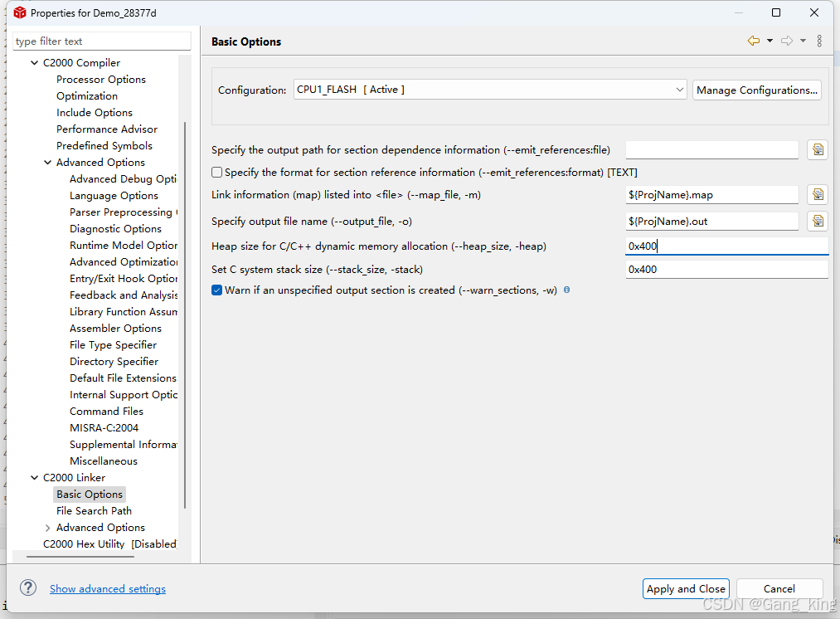Select Language Options in tree
The height and width of the screenshot is (619, 840).
(114, 196)
